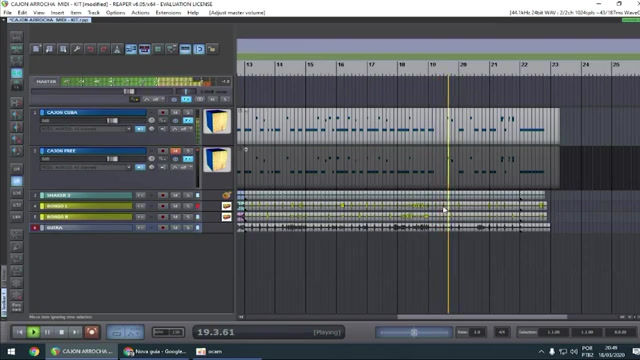The image size is (640, 360).
Task: Click the green Play button
Action: pos(33,332)
